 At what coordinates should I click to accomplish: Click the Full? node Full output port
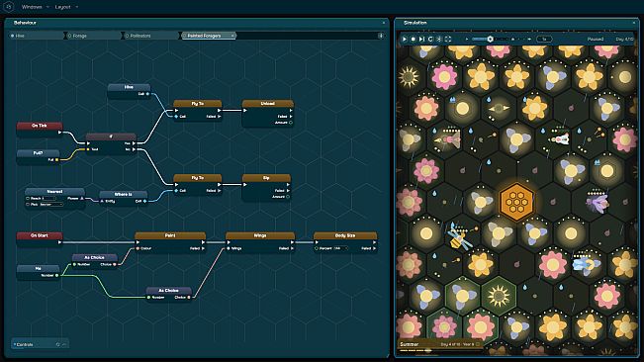coord(56,159)
